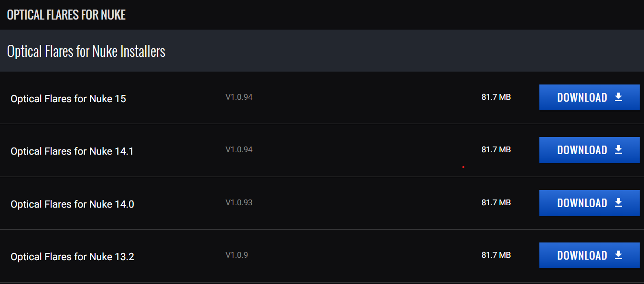This screenshot has width=644, height=284.
Task: Select the 'Optical Flares for Nuke 14.0' title
Action: [x=72, y=204]
